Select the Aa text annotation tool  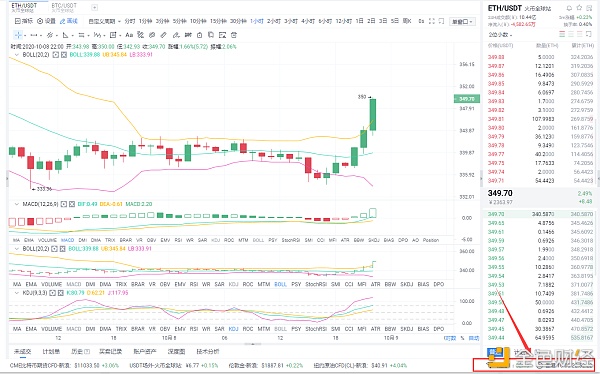coord(129,35)
